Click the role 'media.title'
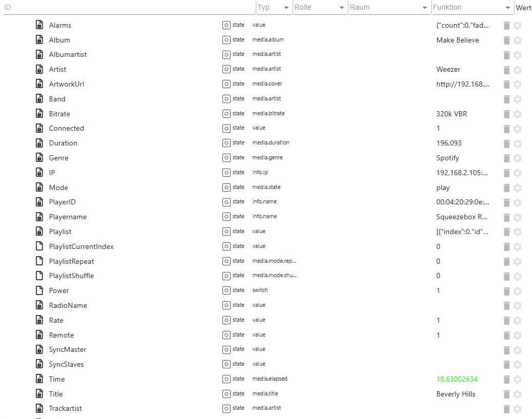Screen dimensions: 532x419 point(265,393)
